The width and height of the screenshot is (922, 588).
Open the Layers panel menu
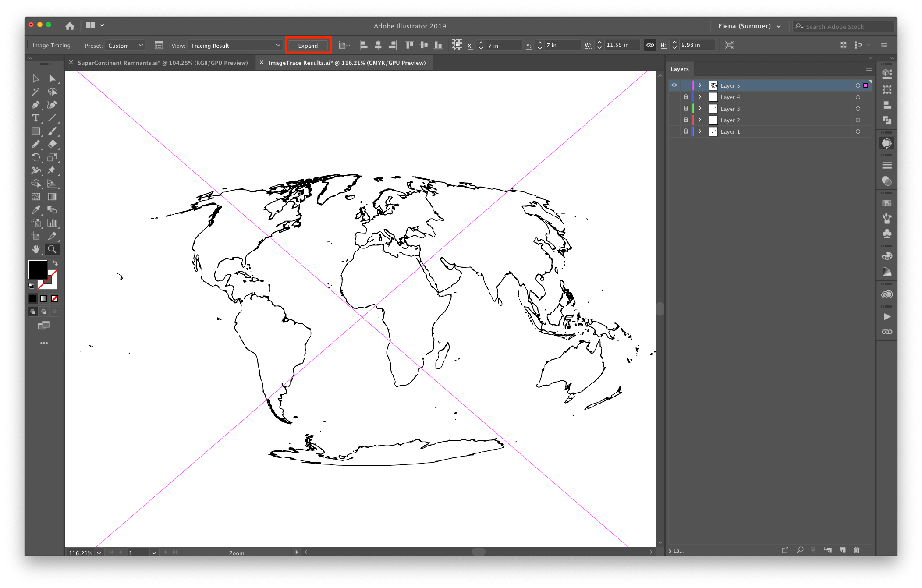(x=869, y=69)
